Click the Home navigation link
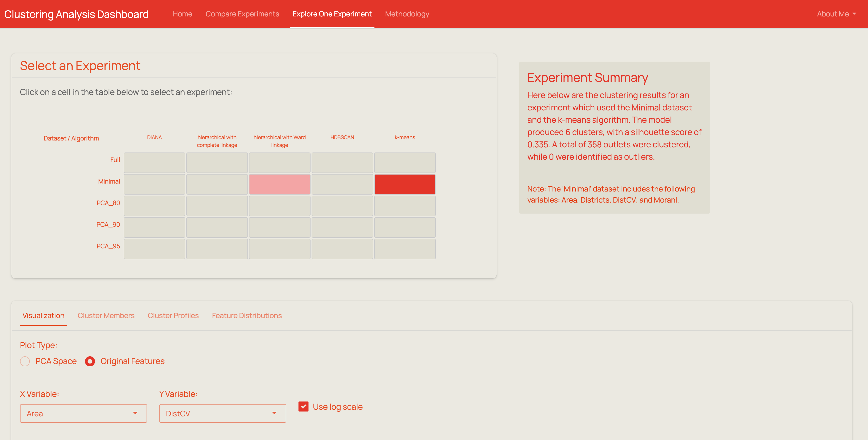 [182, 14]
